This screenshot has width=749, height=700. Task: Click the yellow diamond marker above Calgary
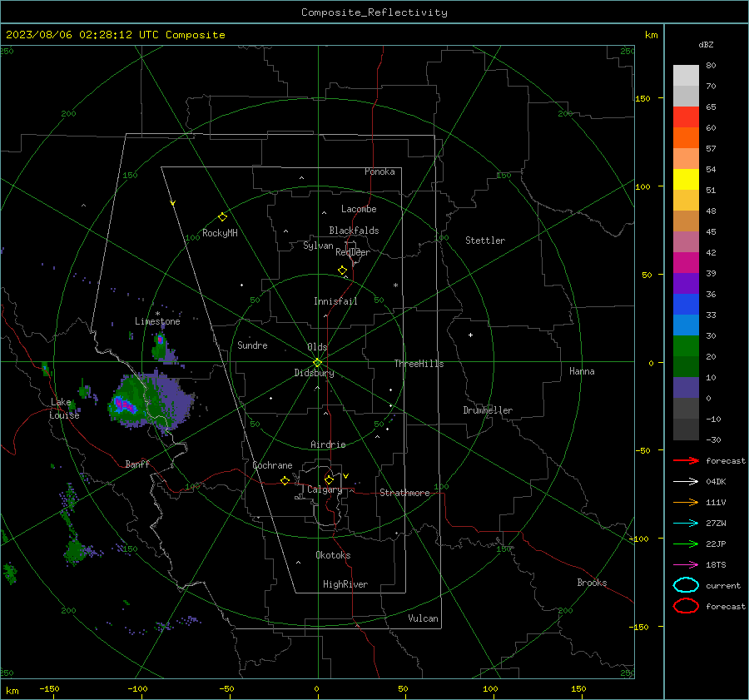pos(329,479)
